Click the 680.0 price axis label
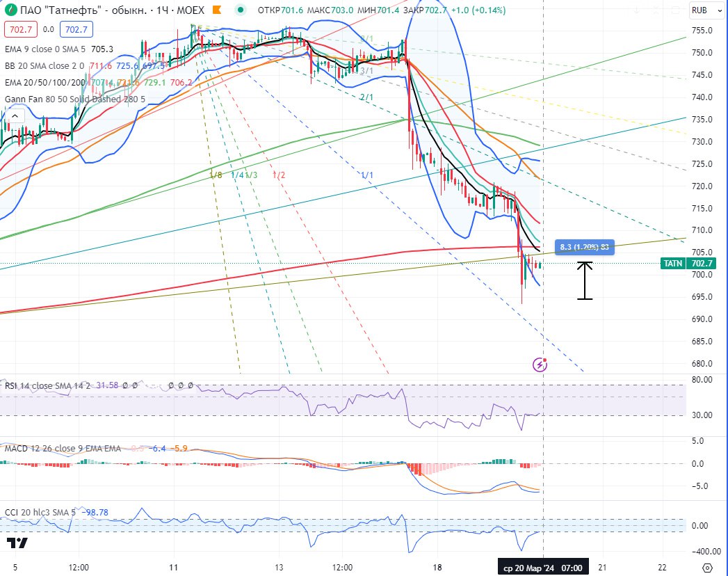The height and width of the screenshot is (576, 728). pos(702,364)
